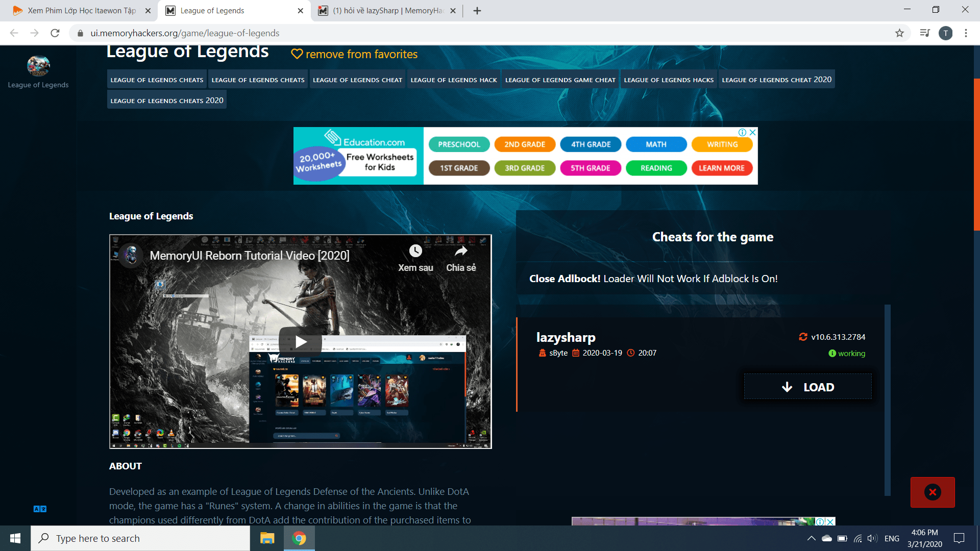Screen dimensions: 980x551
Task: Play the MemoryUI Reborn Tutorial video
Action: [301, 341]
